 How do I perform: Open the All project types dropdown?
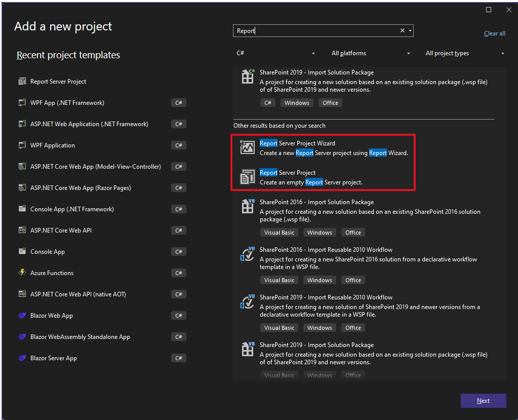pyautogui.click(x=465, y=53)
